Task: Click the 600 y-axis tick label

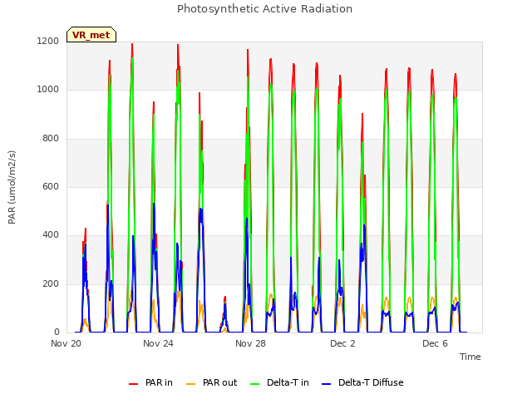Action: pyautogui.click(x=51, y=186)
